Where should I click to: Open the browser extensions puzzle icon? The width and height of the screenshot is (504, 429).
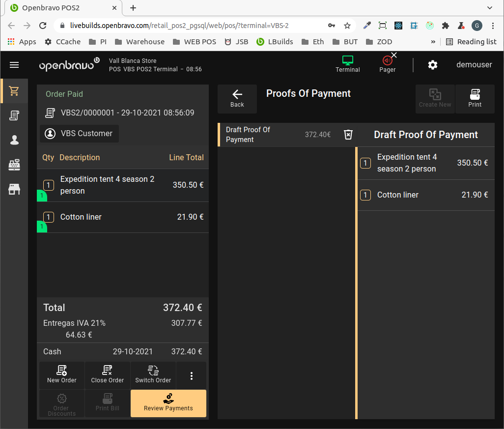(x=445, y=26)
